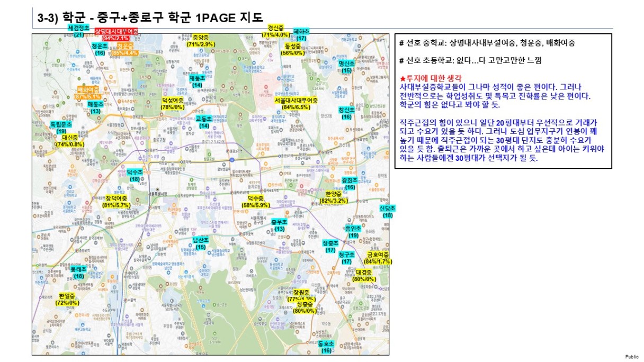Select the 세검정초 school label
Image resolution: width=644 pixels, height=362 pixels.
pos(78,31)
